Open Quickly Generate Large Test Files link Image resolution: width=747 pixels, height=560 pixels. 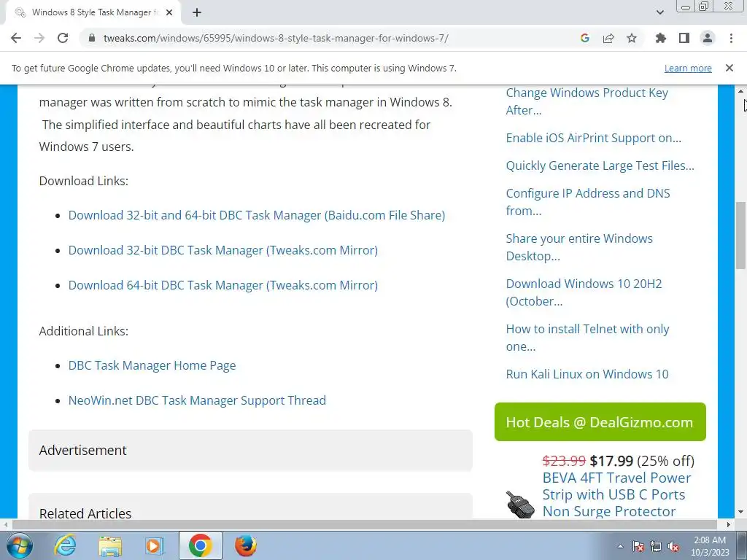click(x=600, y=166)
